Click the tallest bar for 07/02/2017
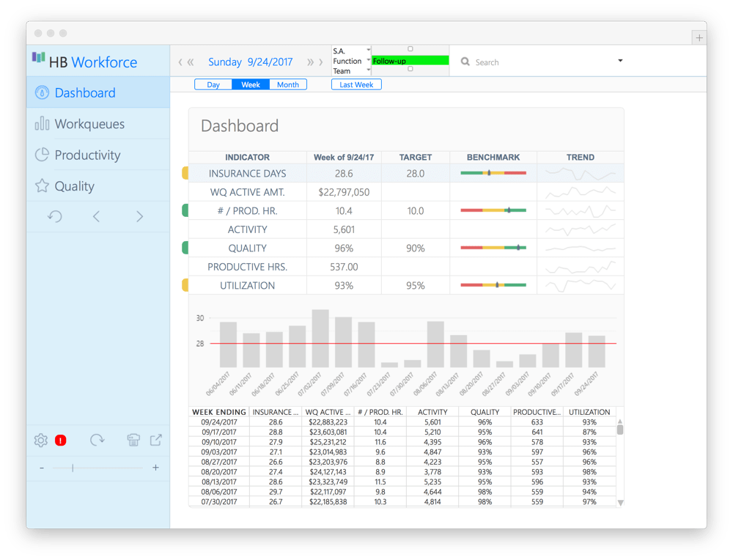The height and width of the screenshot is (560, 733). click(320, 339)
